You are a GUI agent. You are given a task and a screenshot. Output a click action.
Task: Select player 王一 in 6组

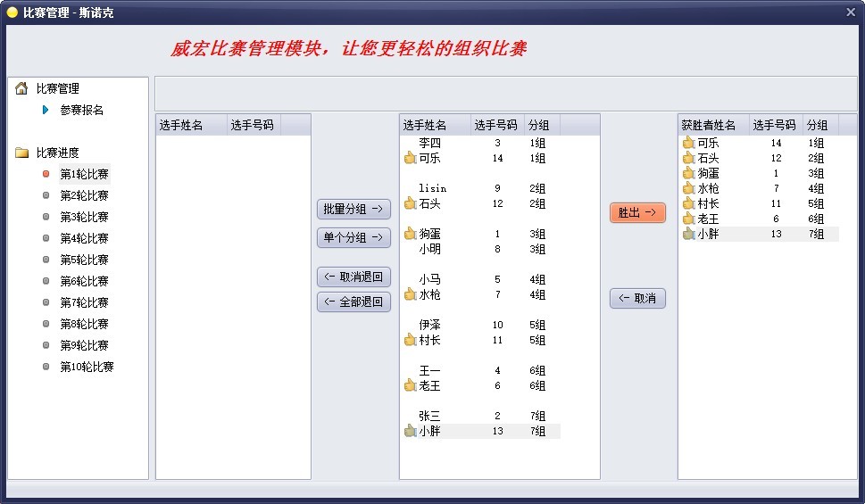click(x=429, y=370)
